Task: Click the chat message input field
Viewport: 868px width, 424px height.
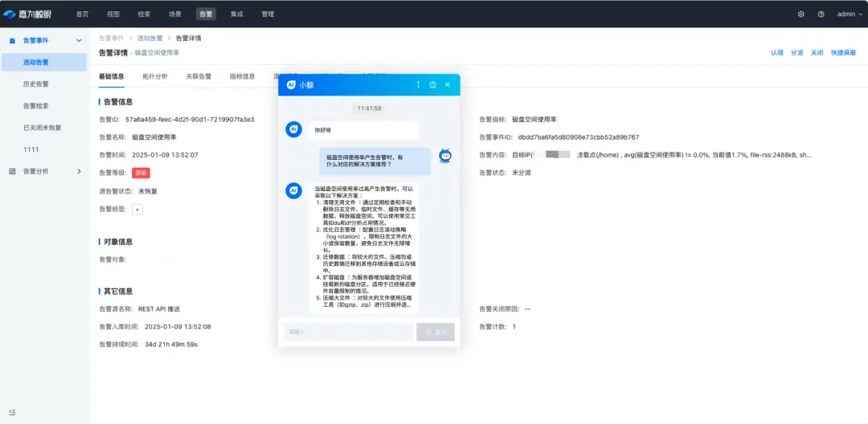Action: tap(348, 332)
